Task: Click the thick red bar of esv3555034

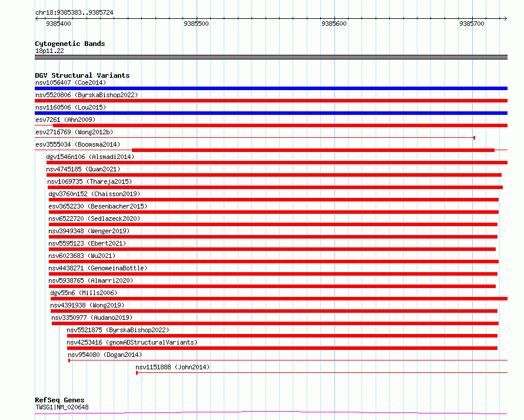Action: pos(313,150)
